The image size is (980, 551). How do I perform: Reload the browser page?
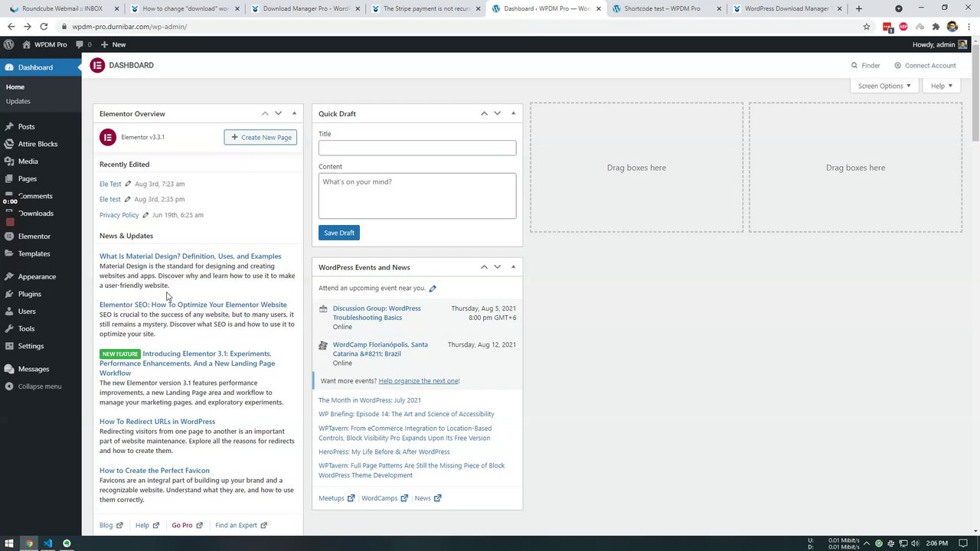coord(44,26)
